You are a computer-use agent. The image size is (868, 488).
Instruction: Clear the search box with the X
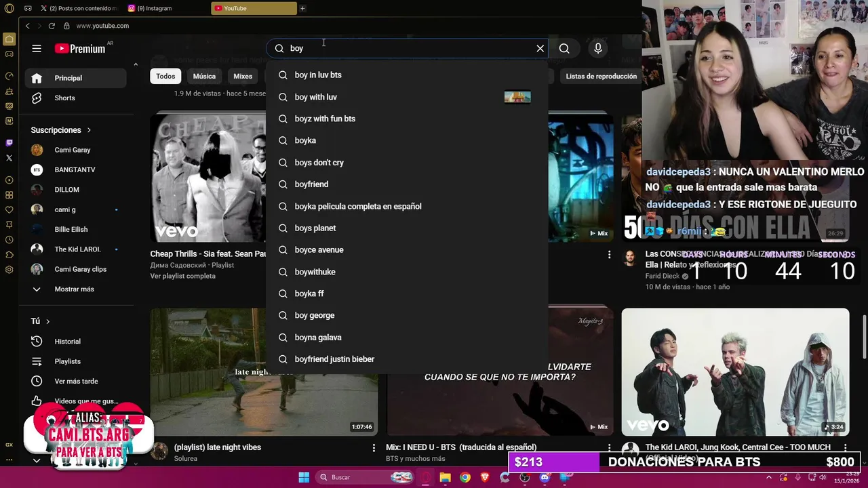click(540, 48)
